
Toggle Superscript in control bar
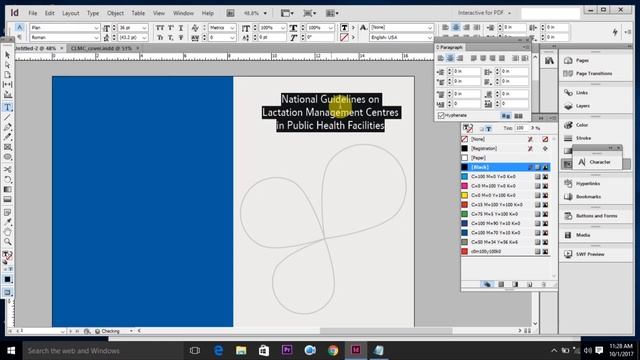point(171,28)
